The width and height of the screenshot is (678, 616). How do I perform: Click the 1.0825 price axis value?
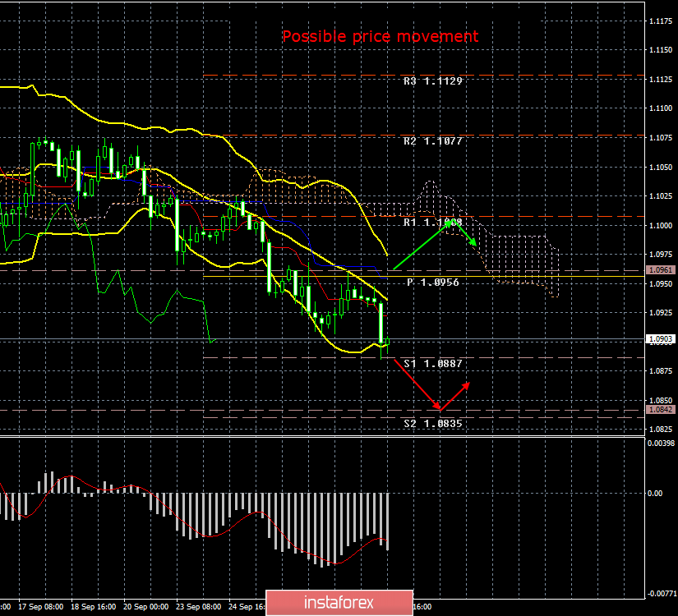click(661, 430)
